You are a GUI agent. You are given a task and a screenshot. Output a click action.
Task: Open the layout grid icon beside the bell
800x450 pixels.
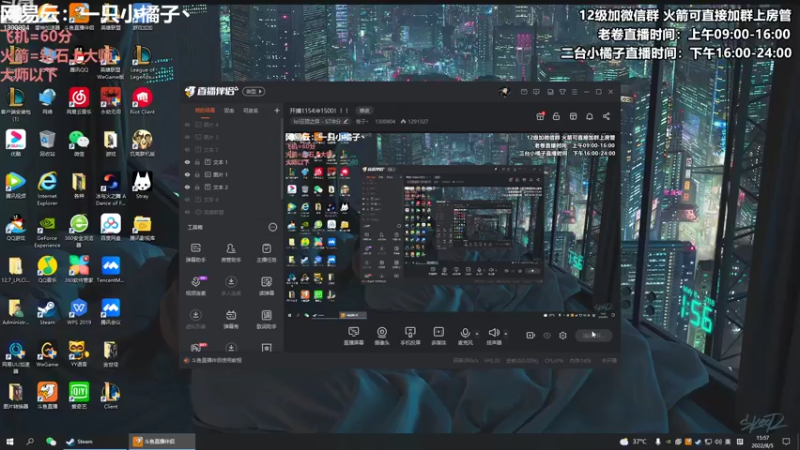click(573, 116)
